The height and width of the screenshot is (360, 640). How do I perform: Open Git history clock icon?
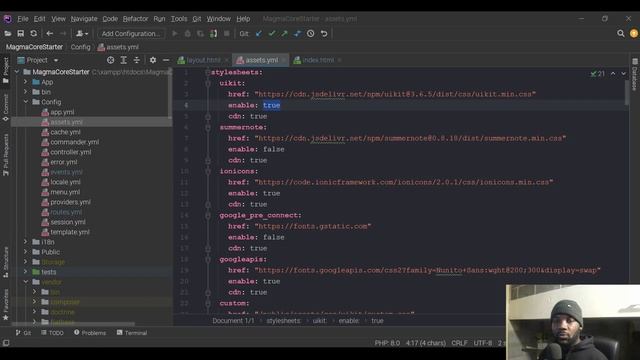click(311, 33)
